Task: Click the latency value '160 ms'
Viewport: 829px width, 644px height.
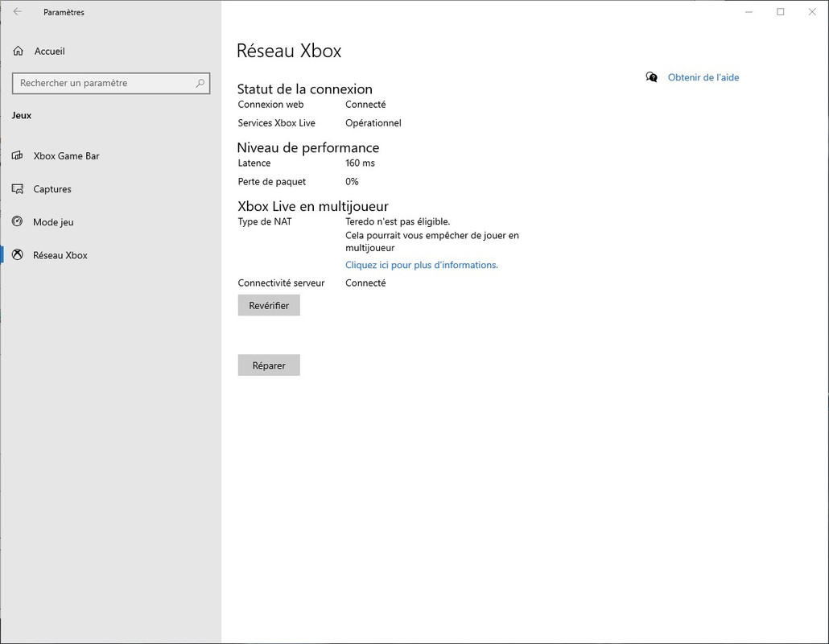Action: pyautogui.click(x=360, y=163)
